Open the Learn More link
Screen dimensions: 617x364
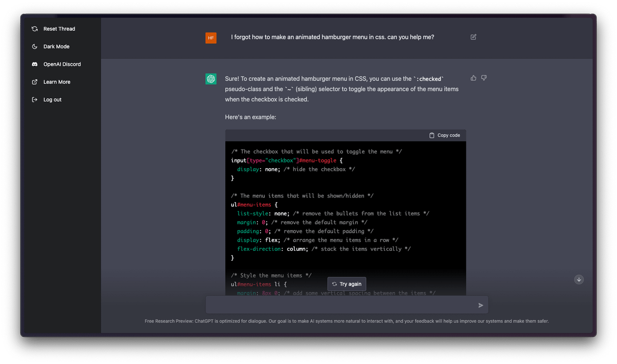point(57,82)
